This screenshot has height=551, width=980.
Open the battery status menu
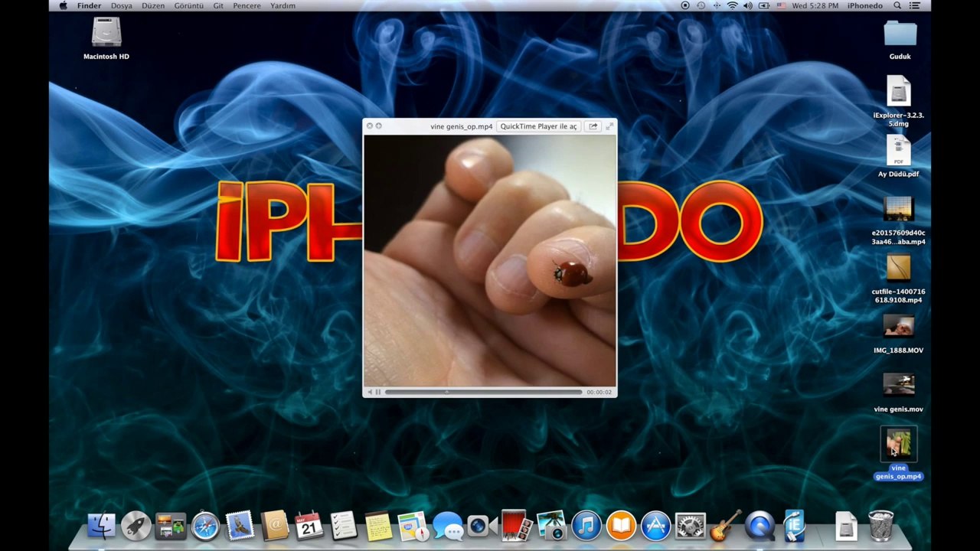(x=763, y=5)
